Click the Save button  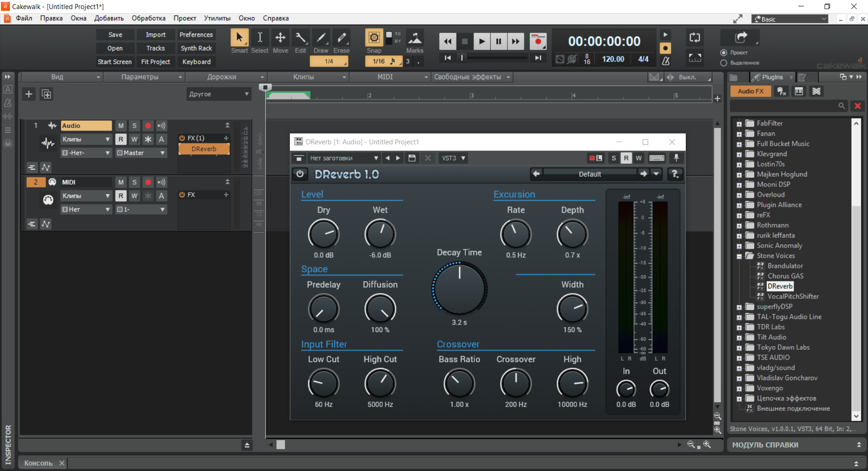tap(115, 35)
